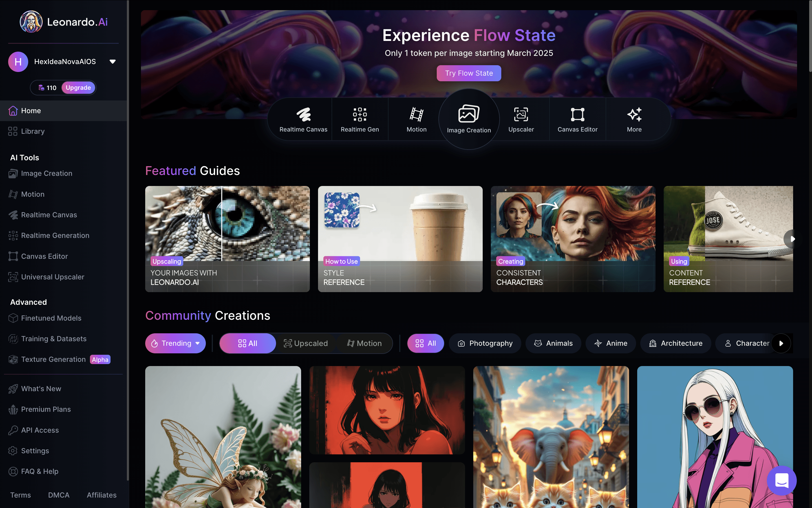Open the DMCA link
The height and width of the screenshot is (508, 812).
tap(59, 495)
